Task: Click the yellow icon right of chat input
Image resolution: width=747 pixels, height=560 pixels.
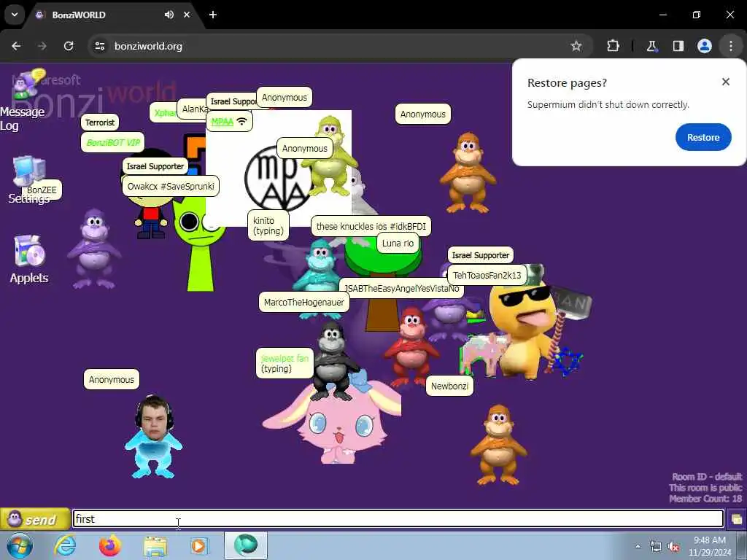Action: tap(737, 519)
